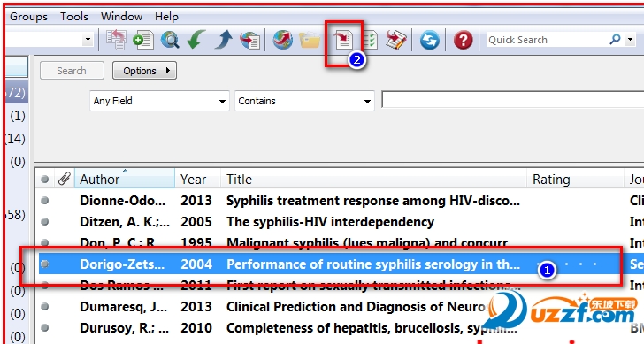
Task: Toggle read status dot for Ditzen row
Action: (45, 222)
